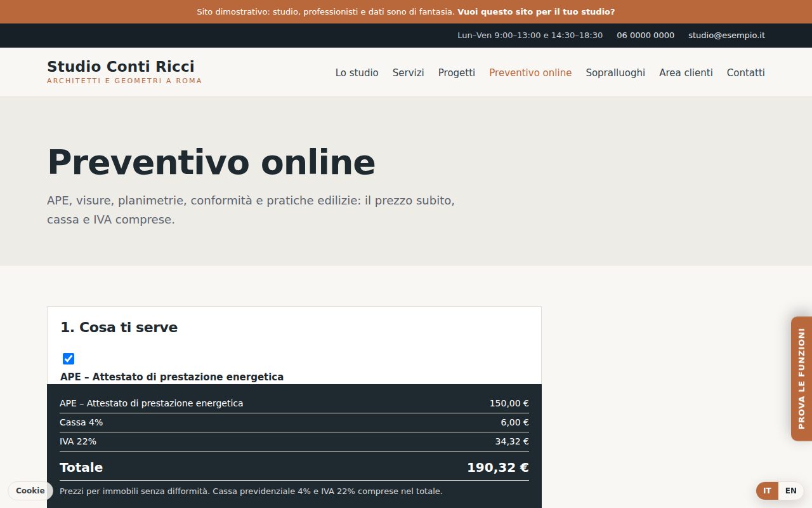Screen dimensions: 812x508
Task: Open the Progetti navigation link
Action: 456,73
